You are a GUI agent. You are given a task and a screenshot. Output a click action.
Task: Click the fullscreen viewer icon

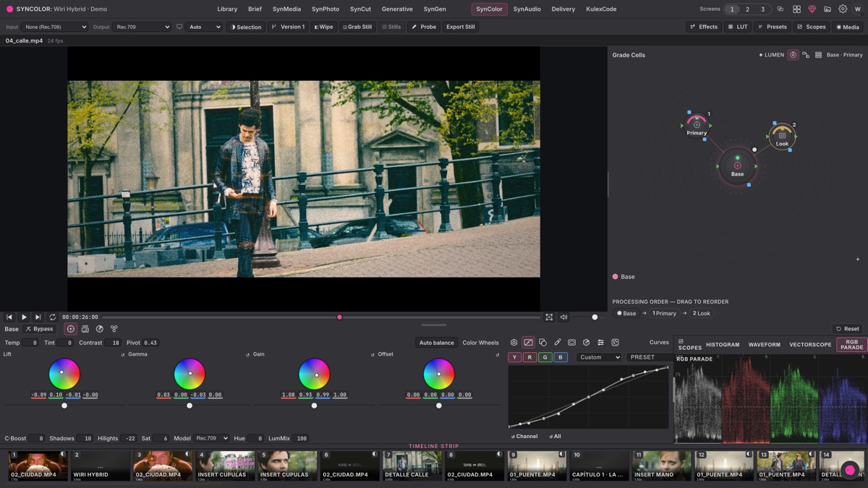(x=549, y=317)
